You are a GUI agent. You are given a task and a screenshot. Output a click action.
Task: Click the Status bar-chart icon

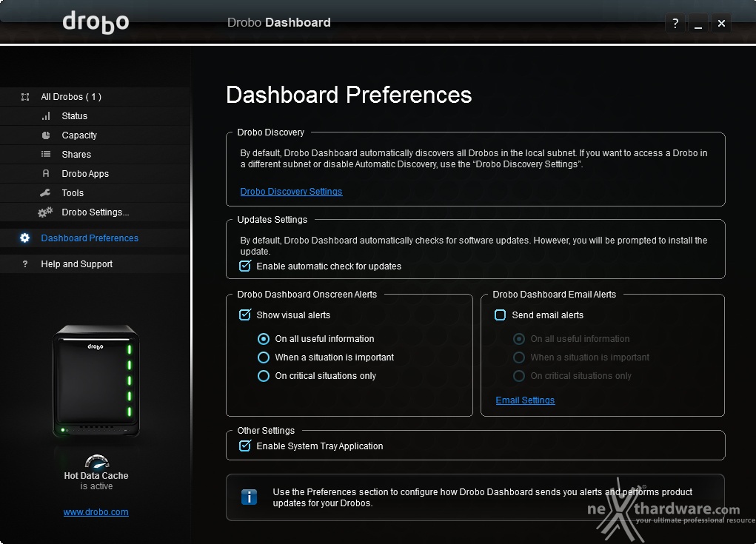click(46, 116)
